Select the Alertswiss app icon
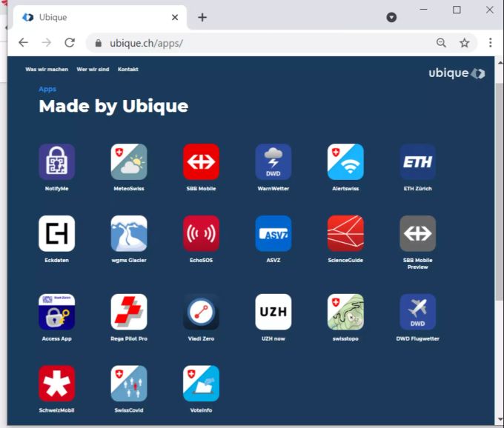Screen dimensions: 504x428 345,162
